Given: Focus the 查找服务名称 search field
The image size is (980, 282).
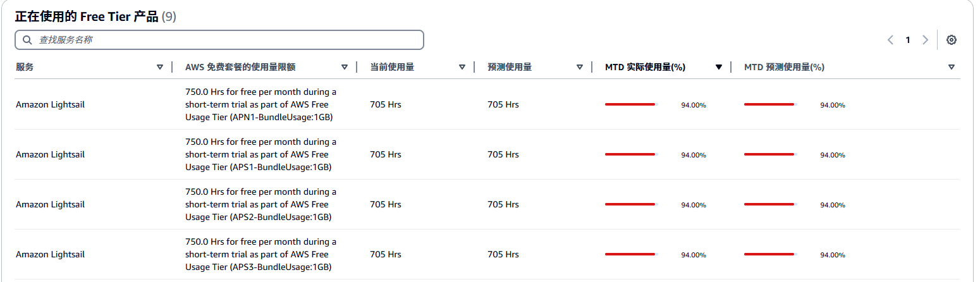Looking at the screenshot, I should (x=219, y=40).
